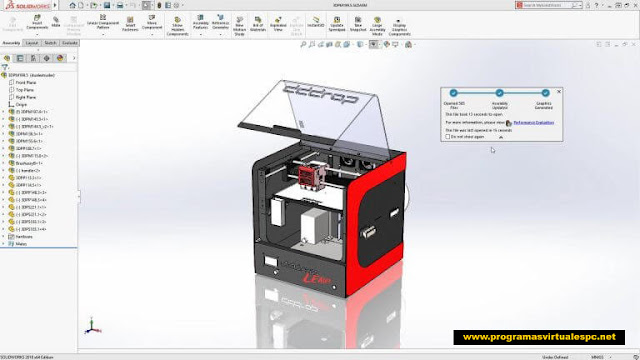Screen dimensions: 640x360
Task: Start a New Motion Study
Action: tap(240, 26)
